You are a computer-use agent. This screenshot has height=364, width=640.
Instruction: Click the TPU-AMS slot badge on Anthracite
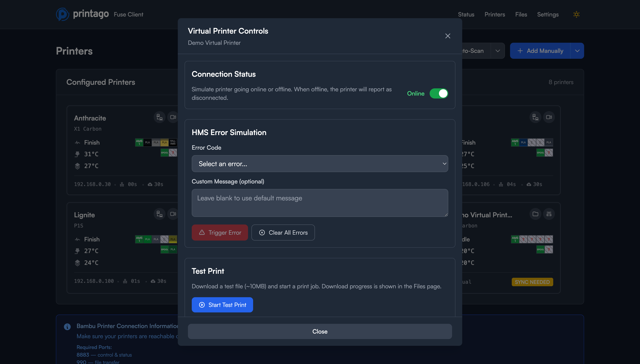coord(173,142)
